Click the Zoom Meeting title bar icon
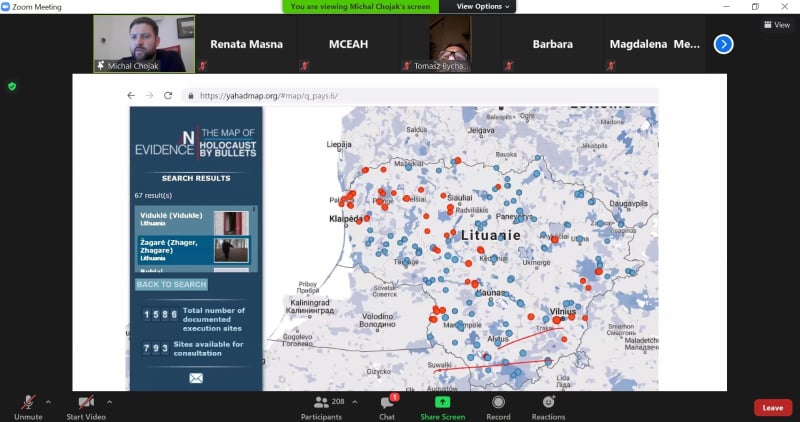800x422 pixels. pos(6,7)
